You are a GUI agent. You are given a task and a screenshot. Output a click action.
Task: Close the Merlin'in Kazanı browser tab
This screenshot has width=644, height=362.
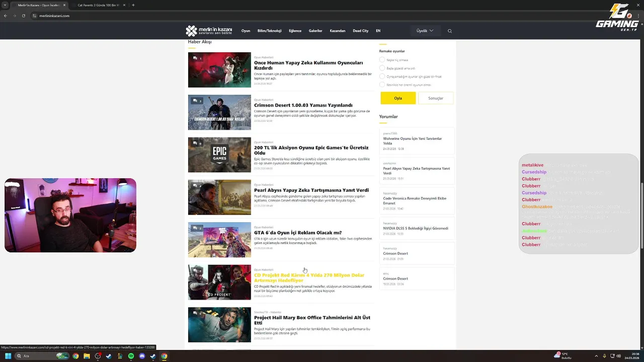click(64, 5)
